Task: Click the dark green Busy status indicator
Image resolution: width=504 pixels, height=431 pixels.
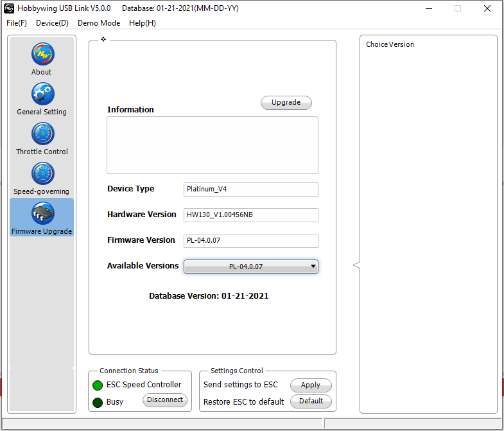Action: 97,403
